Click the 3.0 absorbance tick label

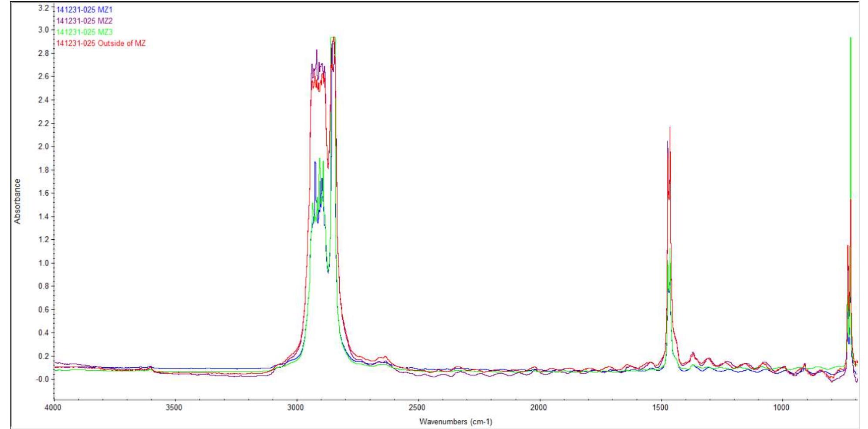tap(44, 30)
